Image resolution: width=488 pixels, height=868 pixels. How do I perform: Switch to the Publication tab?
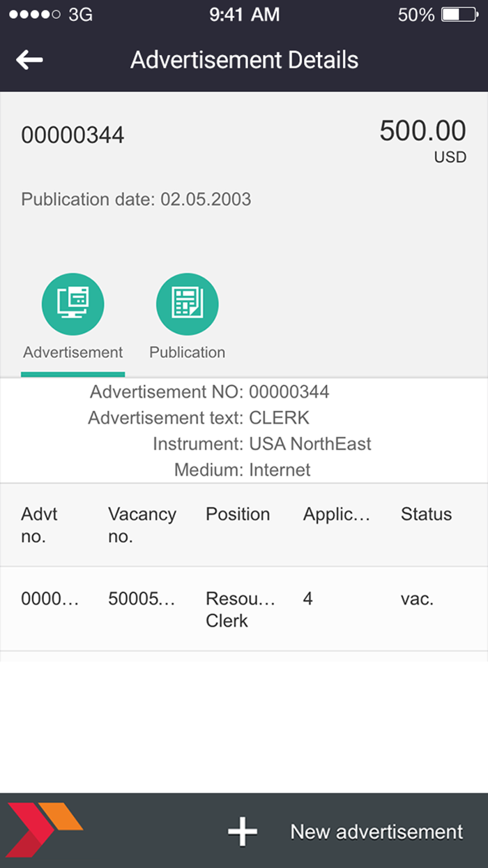(x=187, y=352)
